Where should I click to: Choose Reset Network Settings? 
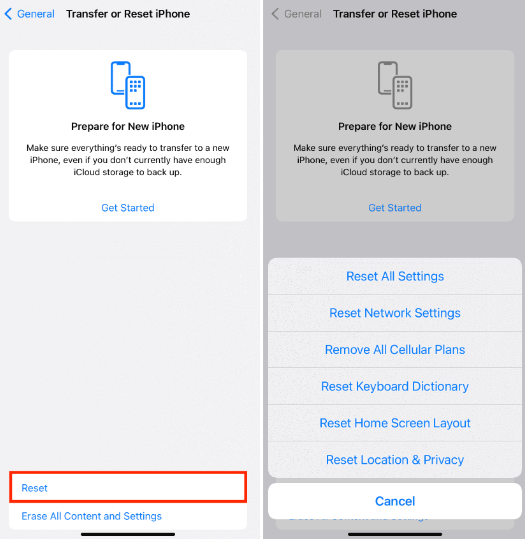(395, 313)
